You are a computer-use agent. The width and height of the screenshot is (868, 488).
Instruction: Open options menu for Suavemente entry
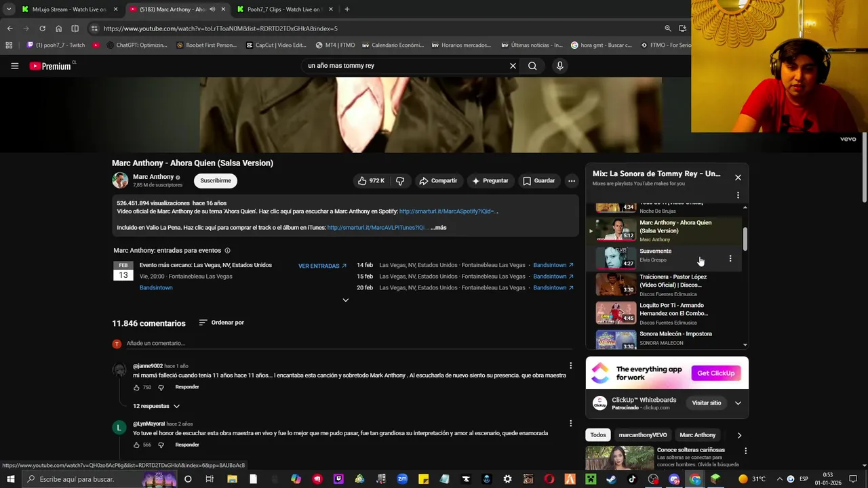730,258
